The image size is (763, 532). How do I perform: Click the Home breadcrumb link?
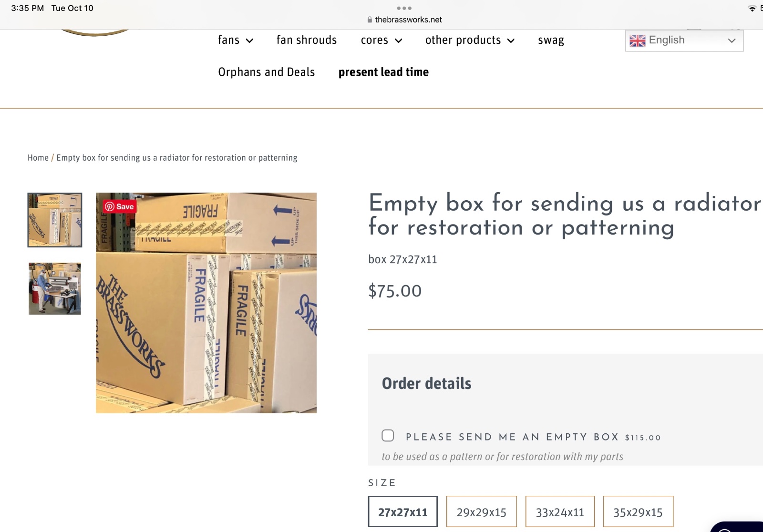pos(38,158)
